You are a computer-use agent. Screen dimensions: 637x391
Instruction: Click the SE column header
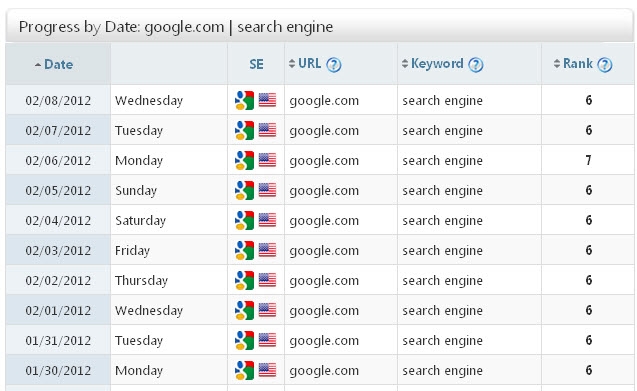(256, 64)
